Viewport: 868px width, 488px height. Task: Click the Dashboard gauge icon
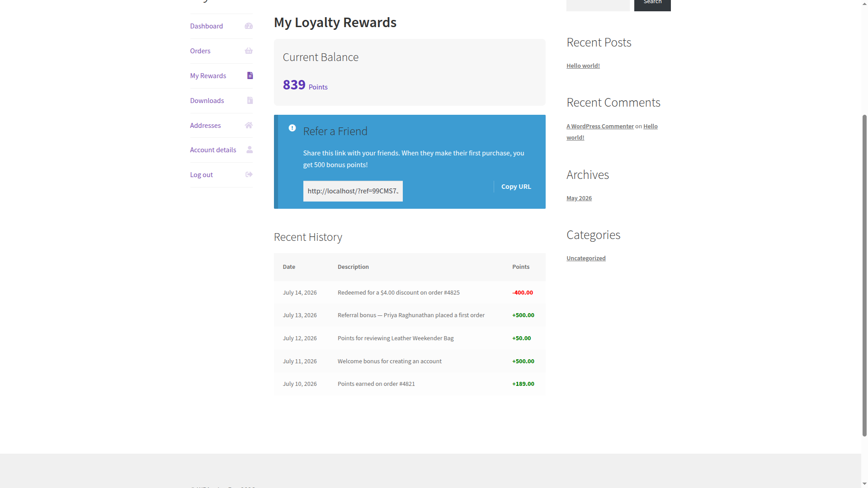tap(249, 26)
